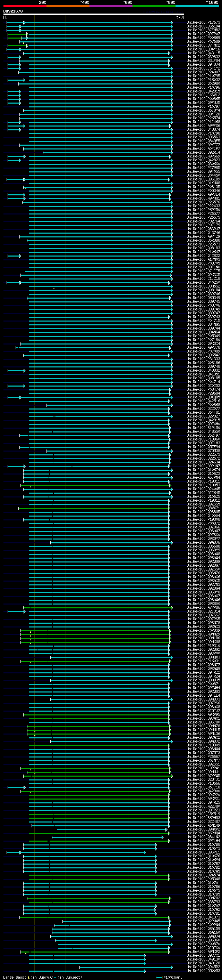222x980 pixels.
Task: Click the UniRef100_P10798 label
Action: point(203,133)
